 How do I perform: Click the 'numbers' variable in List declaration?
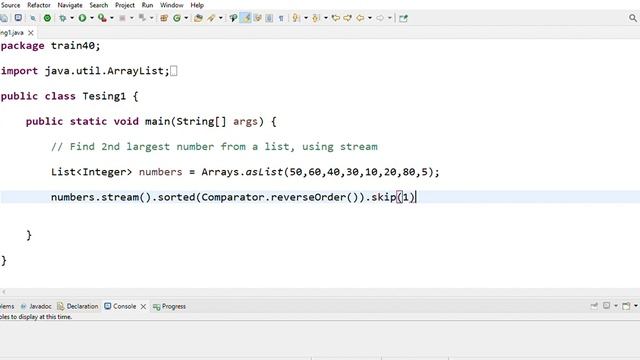click(160, 172)
